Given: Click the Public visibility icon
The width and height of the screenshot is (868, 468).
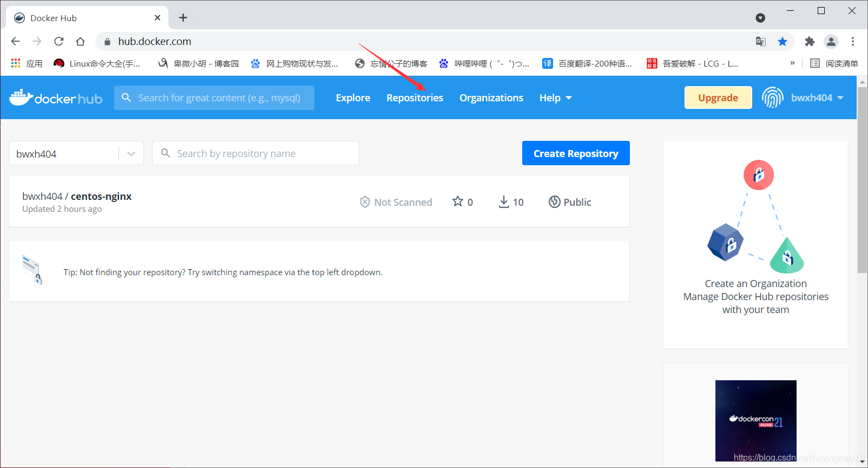Looking at the screenshot, I should pyautogui.click(x=554, y=201).
